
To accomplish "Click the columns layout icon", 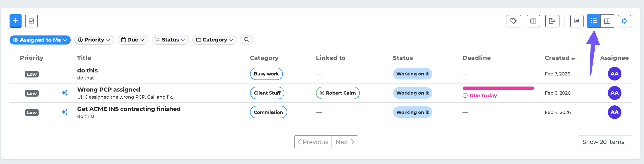I will (x=533, y=21).
